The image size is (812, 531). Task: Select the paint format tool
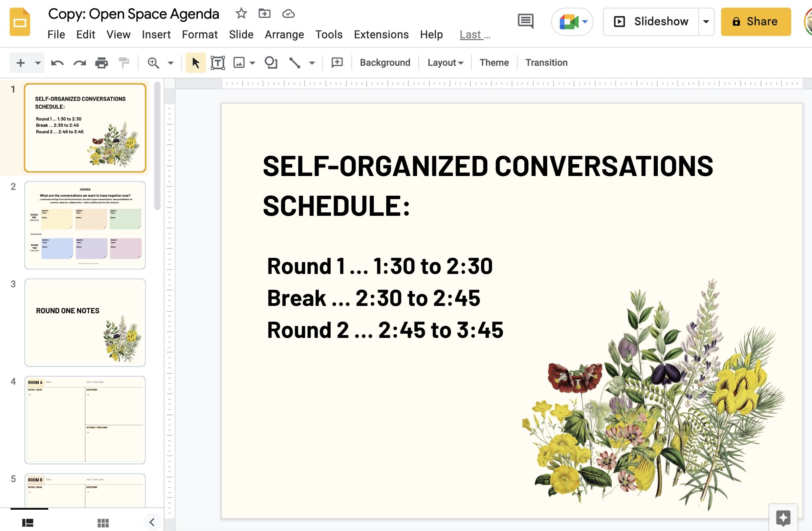tap(124, 63)
